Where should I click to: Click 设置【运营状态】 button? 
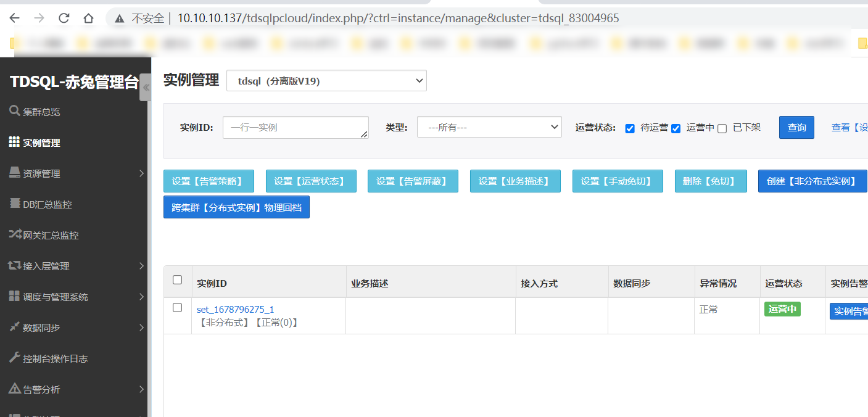[x=311, y=181]
